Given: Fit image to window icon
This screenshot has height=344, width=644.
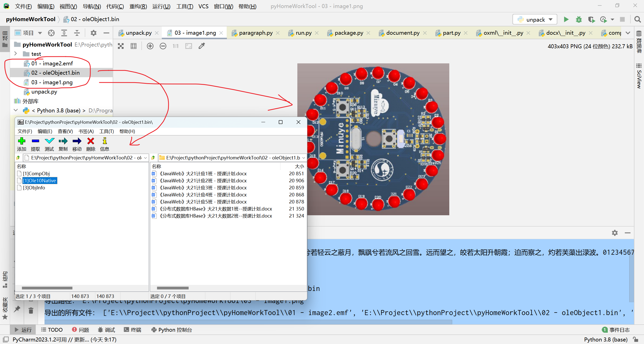Looking at the screenshot, I should pos(188,46).
